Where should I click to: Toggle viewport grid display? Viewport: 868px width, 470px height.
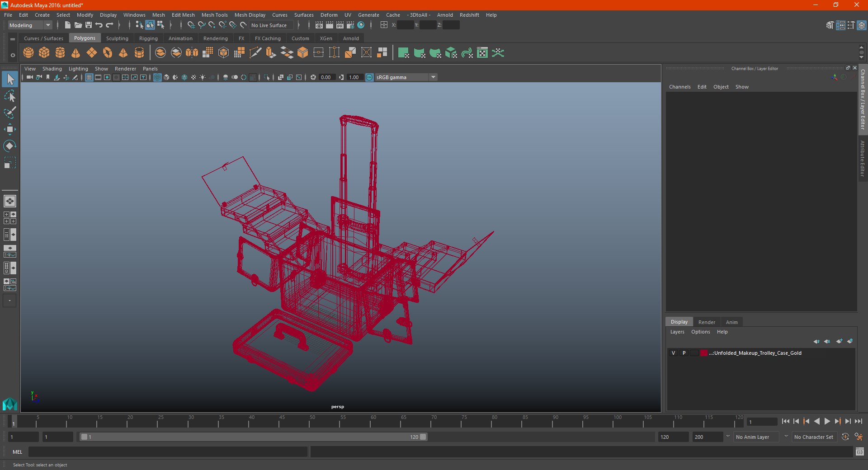89,77
